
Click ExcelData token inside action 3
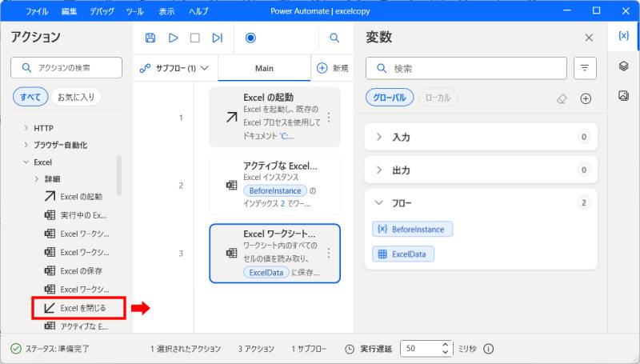266,273
